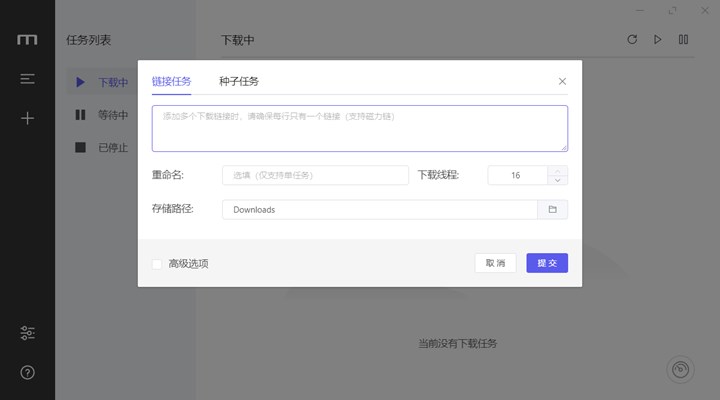Minimize the Motrix window

[640, 10]
